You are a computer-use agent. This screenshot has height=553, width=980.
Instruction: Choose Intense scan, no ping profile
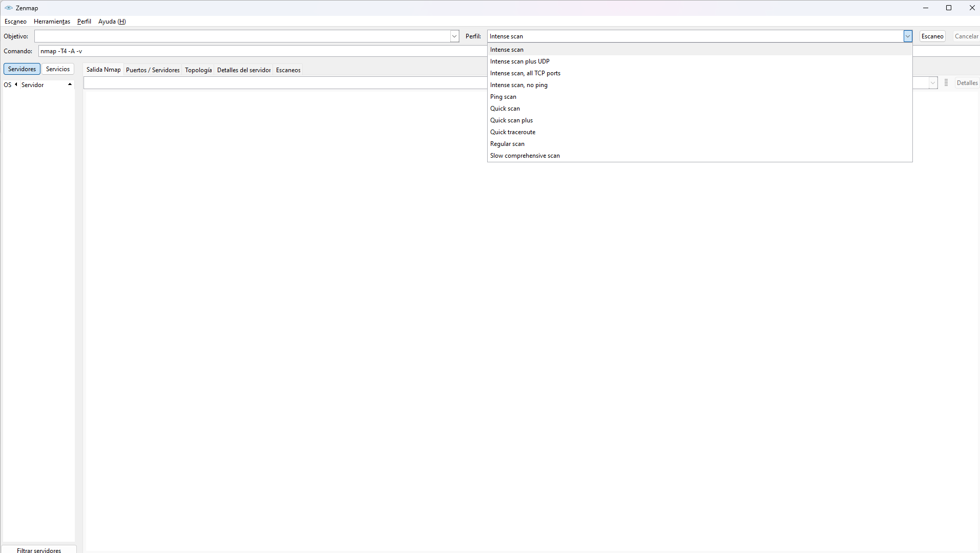[700, 85]
